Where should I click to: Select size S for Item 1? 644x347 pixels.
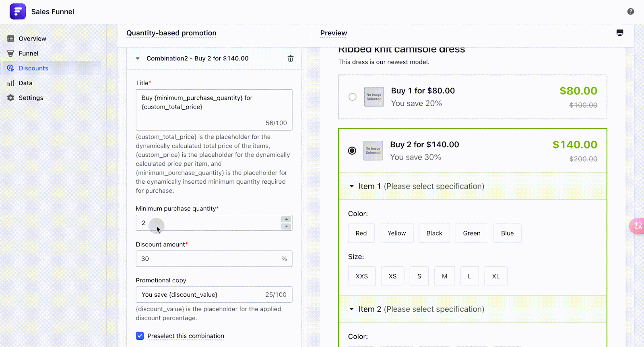pyautogui.click(x=419, y=276)
